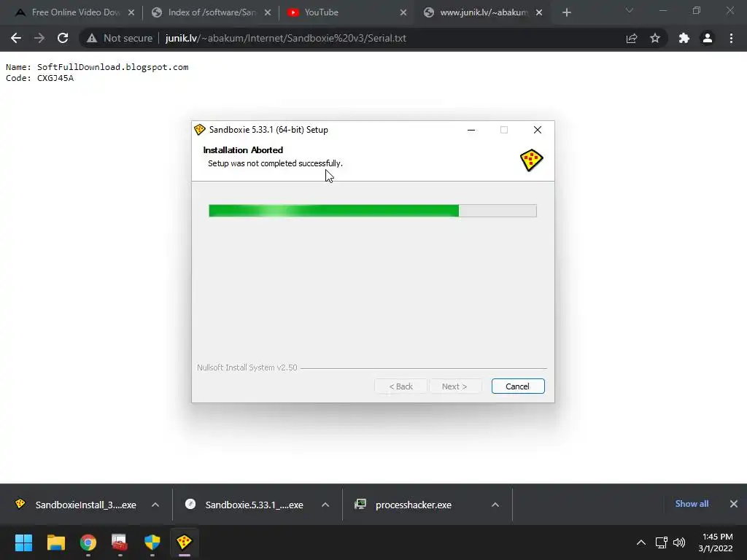Open File Explorer from the taskbar
Image resolution: width=747 pixels, height=560 pixels.
[x=55, y=542]
